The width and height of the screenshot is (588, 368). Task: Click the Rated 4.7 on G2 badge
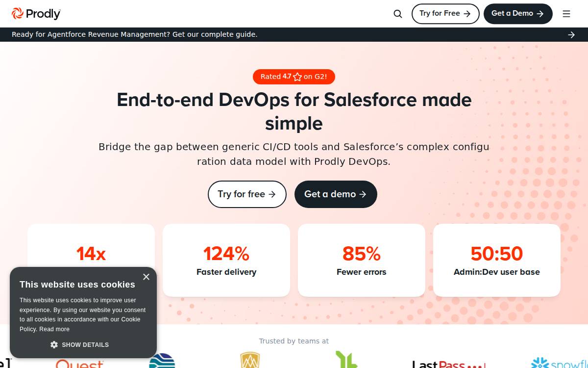click(294, 77)
